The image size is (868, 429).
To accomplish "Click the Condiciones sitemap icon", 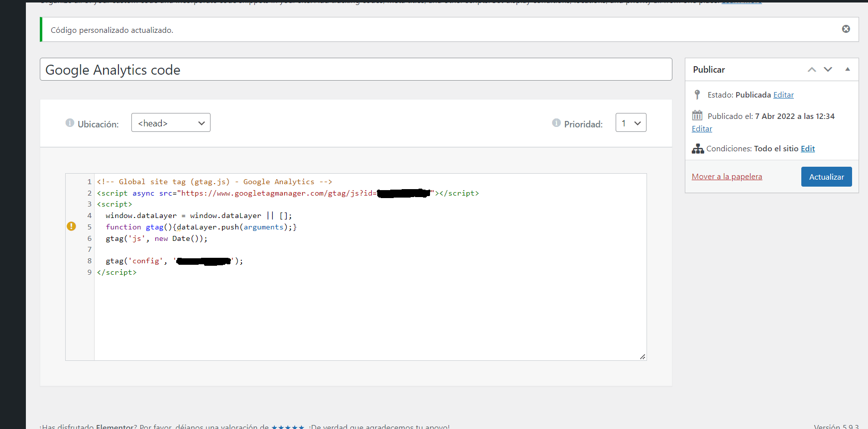I will [698, 148].
